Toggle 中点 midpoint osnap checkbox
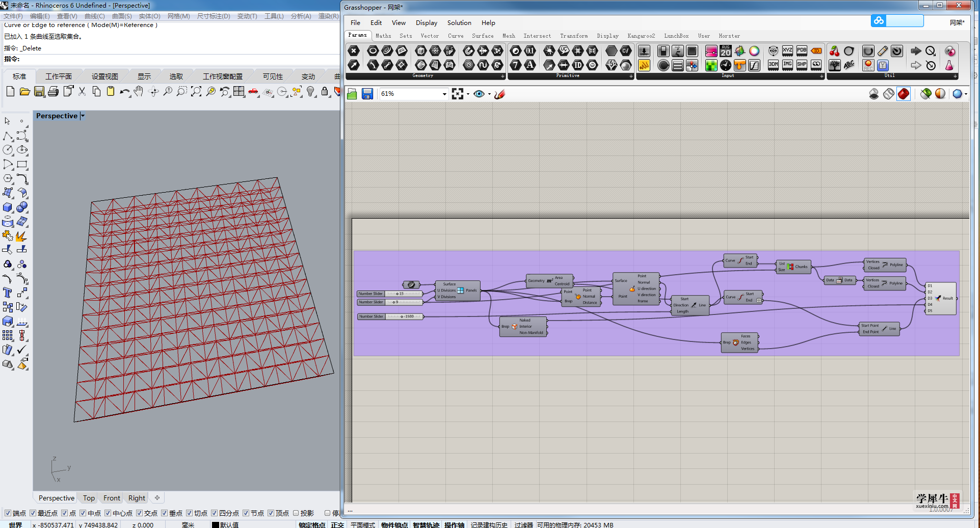The height and width of the screenshot is (528, 980). [83, 513]
